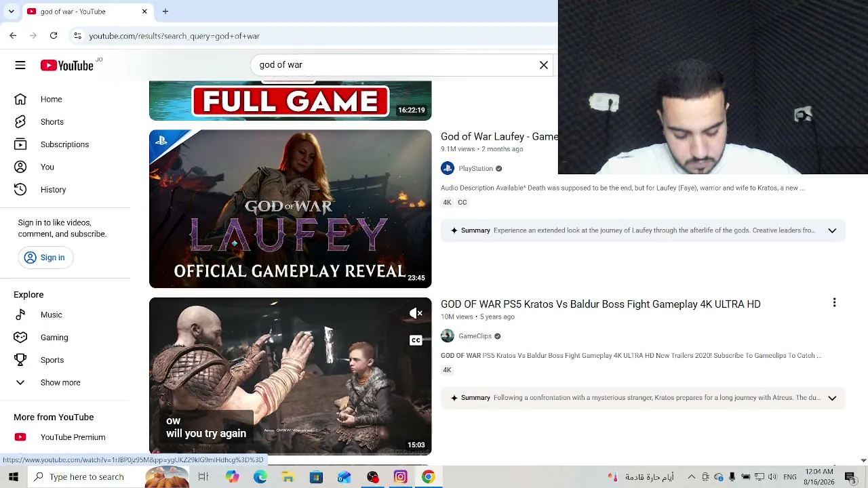Screen dimensions: 868x488
Task: Click the taskbar 'Type here to search' box
Action: 87,477
